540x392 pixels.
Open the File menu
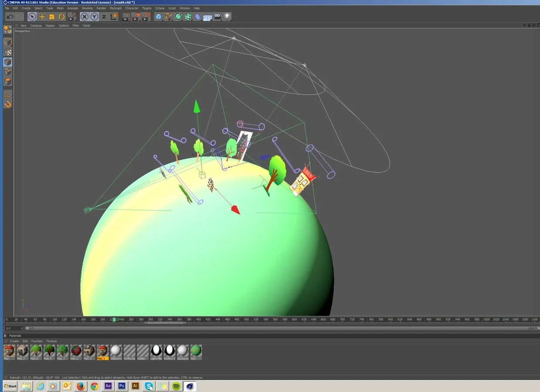coord(7,8)
